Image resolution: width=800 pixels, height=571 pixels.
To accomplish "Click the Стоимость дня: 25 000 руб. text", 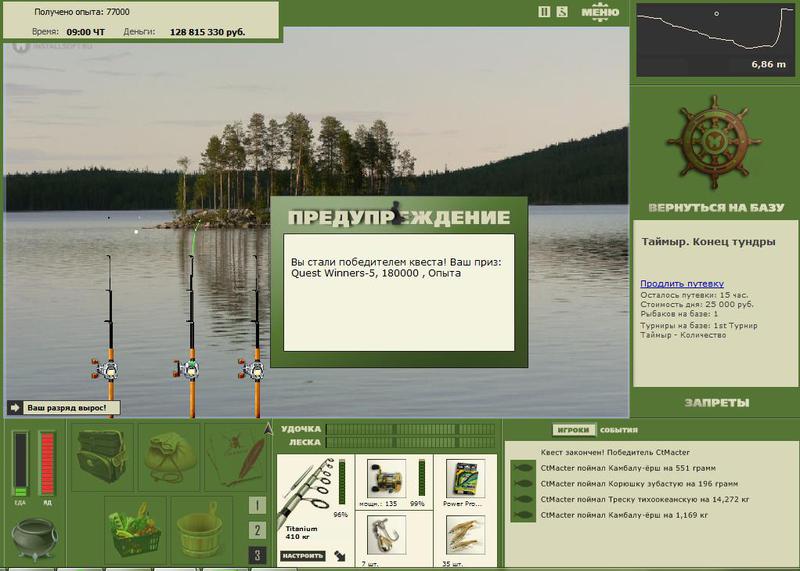I will point(697,304).
